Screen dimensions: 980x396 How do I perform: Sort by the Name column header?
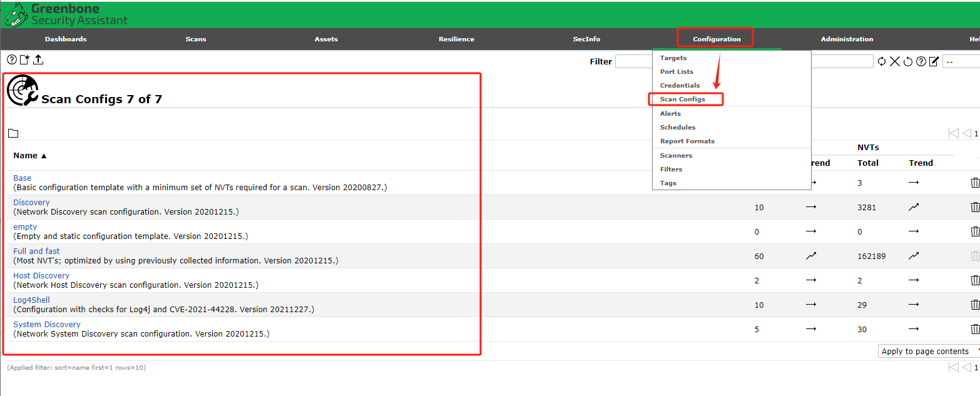tap(30, 156)
